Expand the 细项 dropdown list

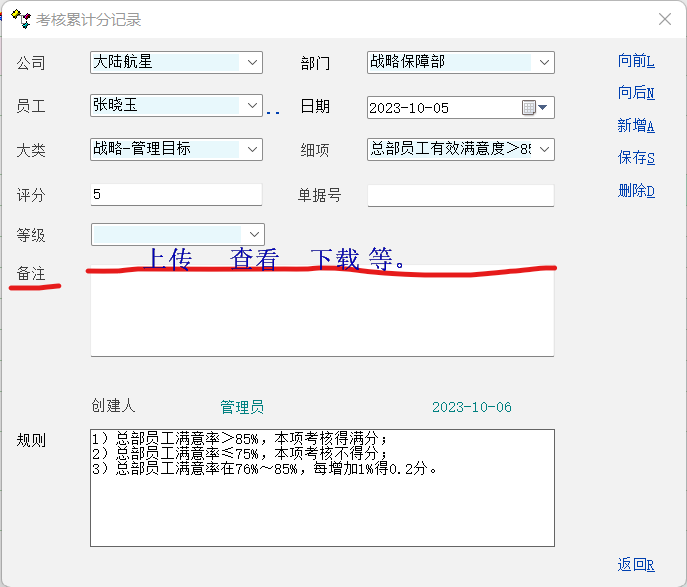click(x=544, y=150)
